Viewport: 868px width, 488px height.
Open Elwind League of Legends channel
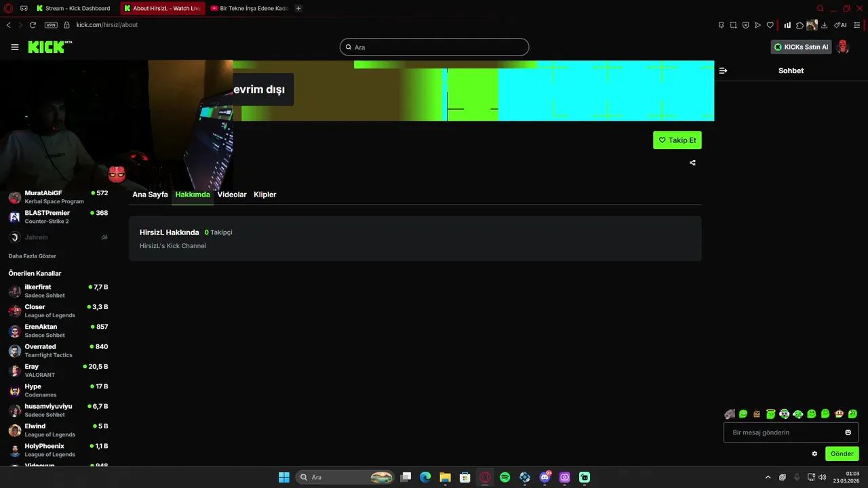[58, 430]
